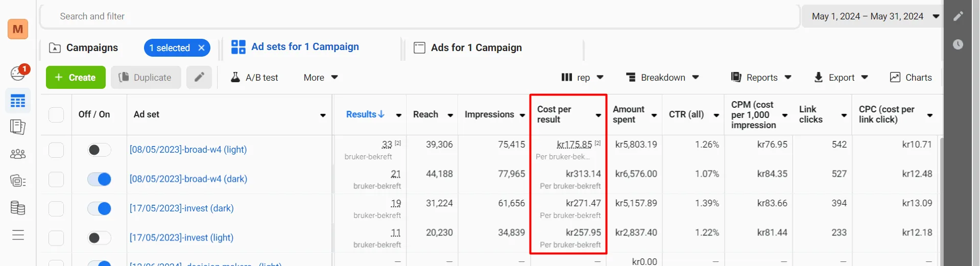Open the ads reporting document sidebar icon
980x266 pixels.
pyautogui.click(x=18, y=127)
